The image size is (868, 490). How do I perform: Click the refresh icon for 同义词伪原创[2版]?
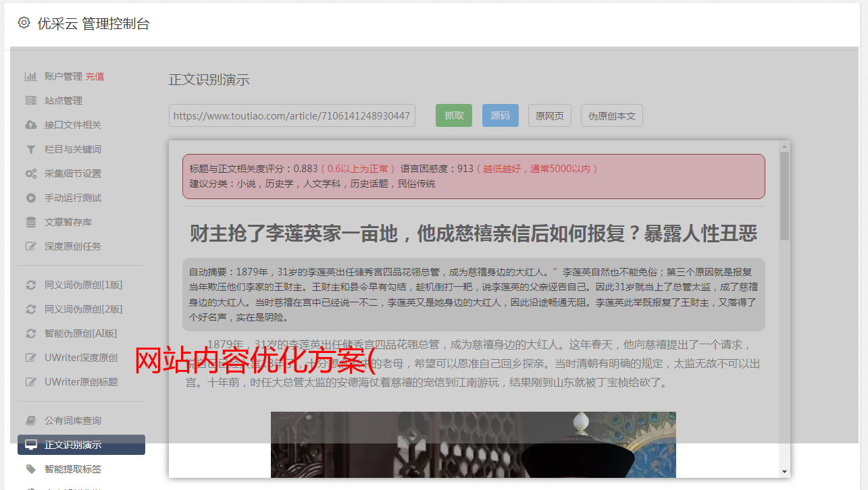[30, 309]
